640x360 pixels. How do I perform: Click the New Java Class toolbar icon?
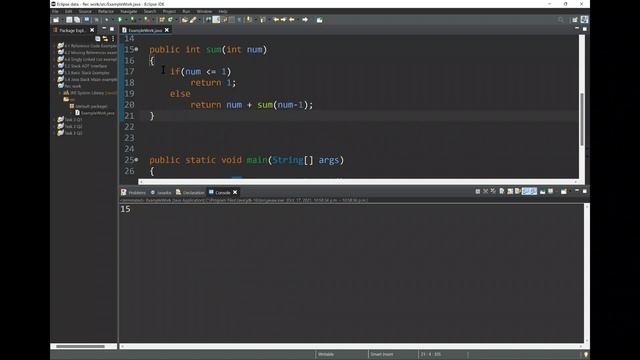pyautogui.click(x=170, y=20)
